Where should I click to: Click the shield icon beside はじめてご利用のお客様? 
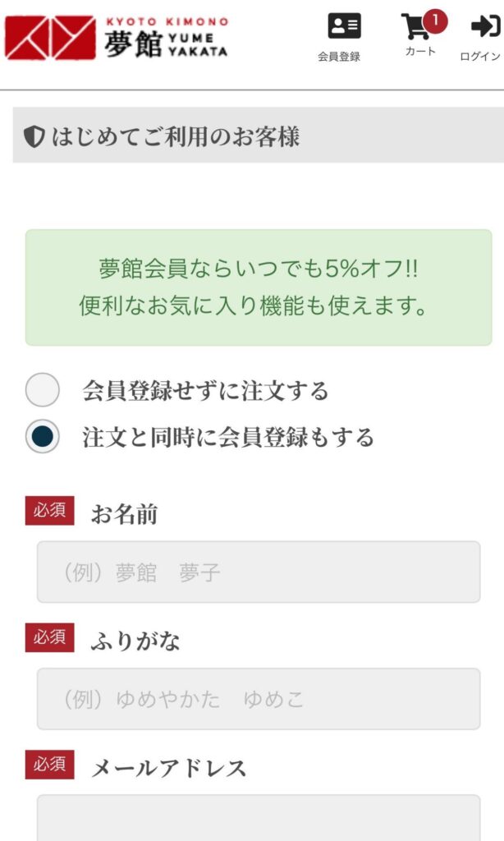pyautogui.click(x=34, y=136)
